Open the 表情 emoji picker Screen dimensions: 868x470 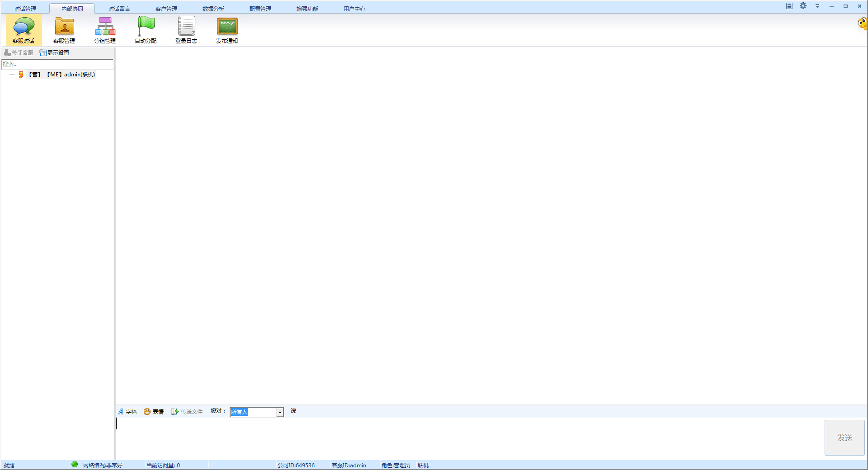(154, 412)
